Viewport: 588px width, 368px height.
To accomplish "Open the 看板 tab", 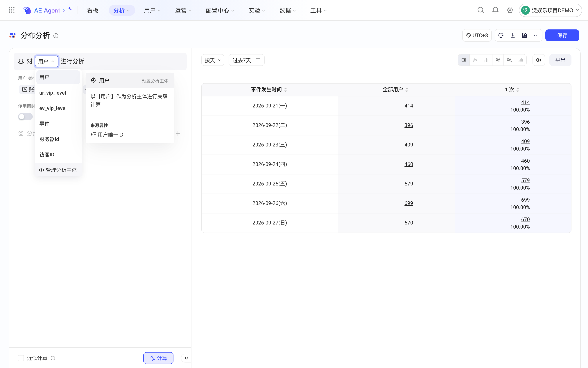I will point(93,10).
